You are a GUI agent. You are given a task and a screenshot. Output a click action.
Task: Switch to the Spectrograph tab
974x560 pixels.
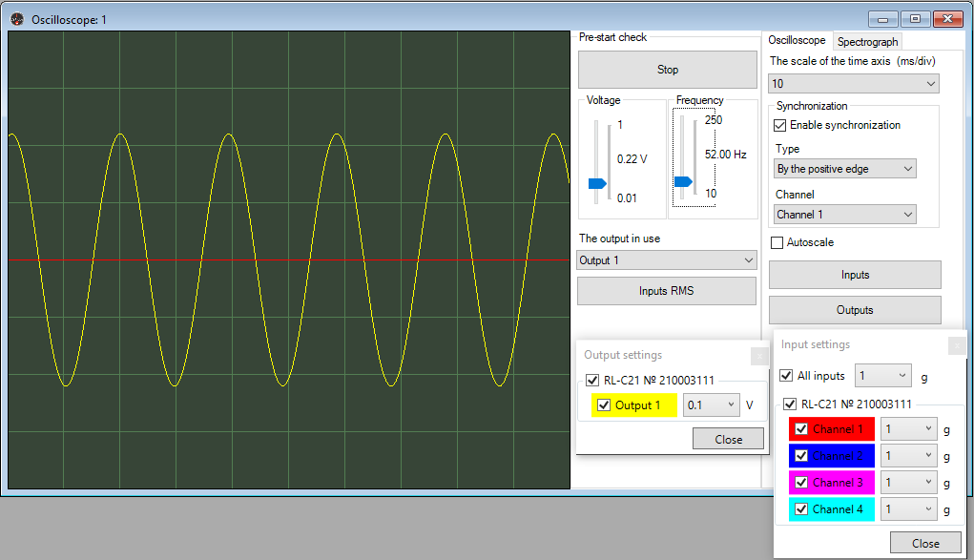tap(868, 42)
